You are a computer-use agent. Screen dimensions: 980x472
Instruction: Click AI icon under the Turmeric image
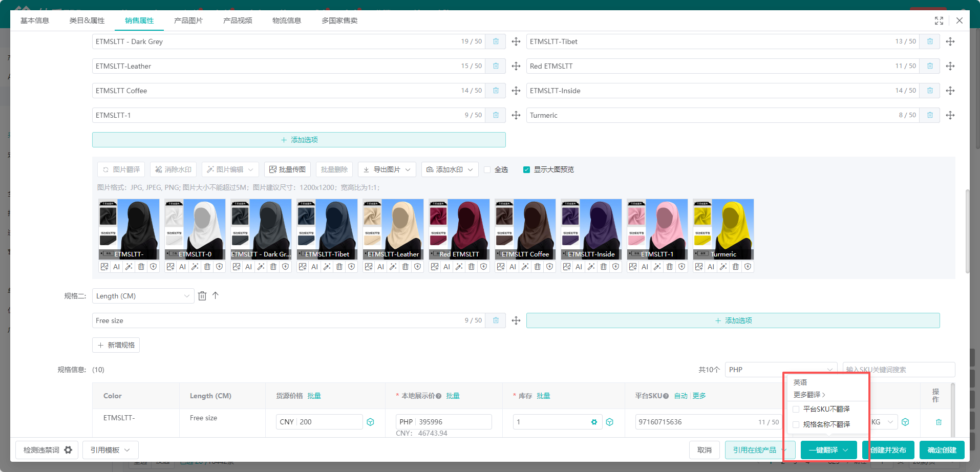711,267
